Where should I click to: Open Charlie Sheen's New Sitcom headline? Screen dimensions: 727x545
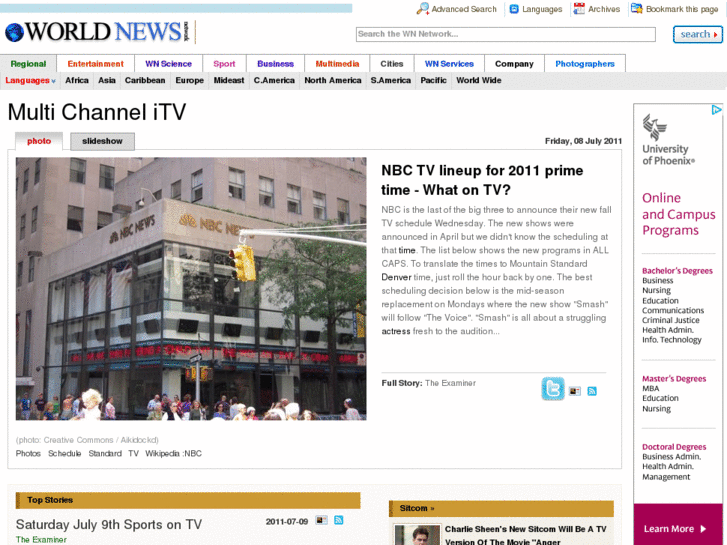(525, 535)
